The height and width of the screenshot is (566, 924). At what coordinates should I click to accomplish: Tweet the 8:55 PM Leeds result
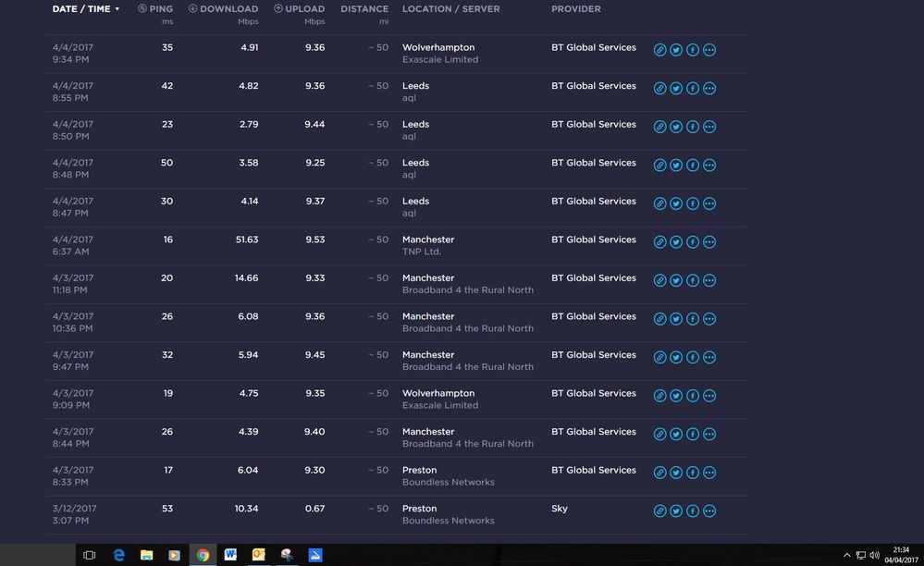[676, 89]
